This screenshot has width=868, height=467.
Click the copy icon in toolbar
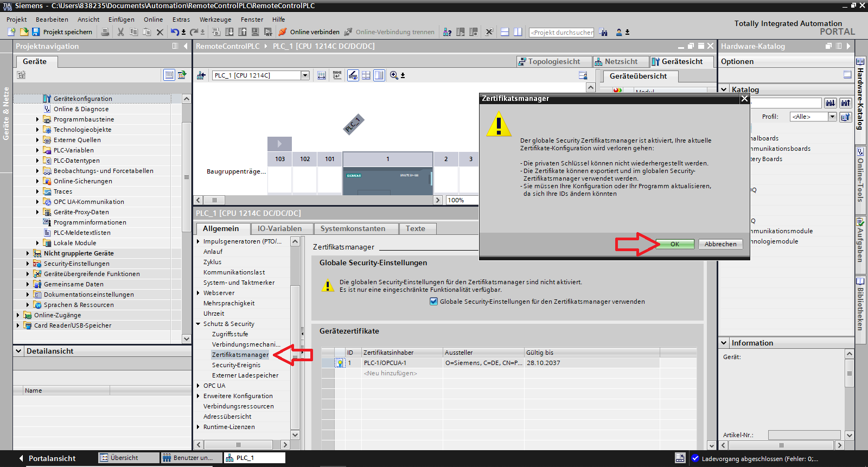(133, 32)
